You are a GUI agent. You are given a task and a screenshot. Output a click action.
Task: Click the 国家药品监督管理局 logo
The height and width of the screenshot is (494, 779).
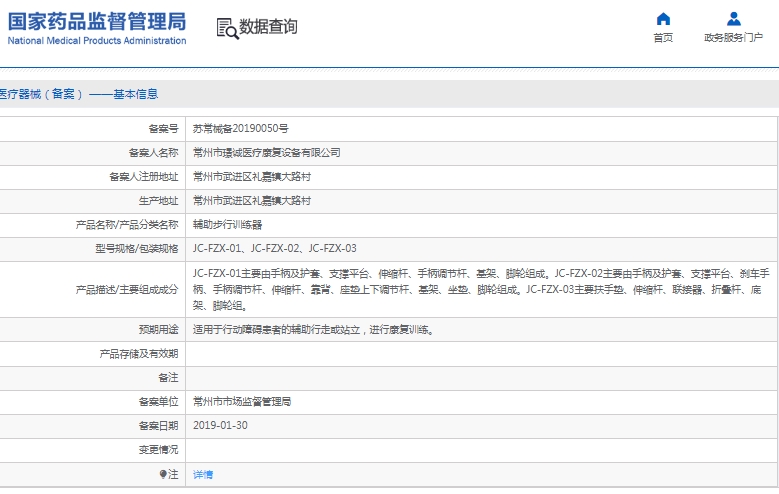(x=97, y=21)
